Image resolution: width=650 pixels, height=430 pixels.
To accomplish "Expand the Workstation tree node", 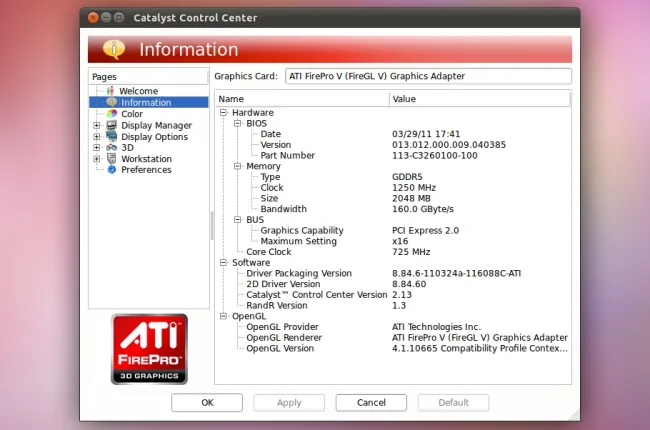I will click(x=97, y=159).
